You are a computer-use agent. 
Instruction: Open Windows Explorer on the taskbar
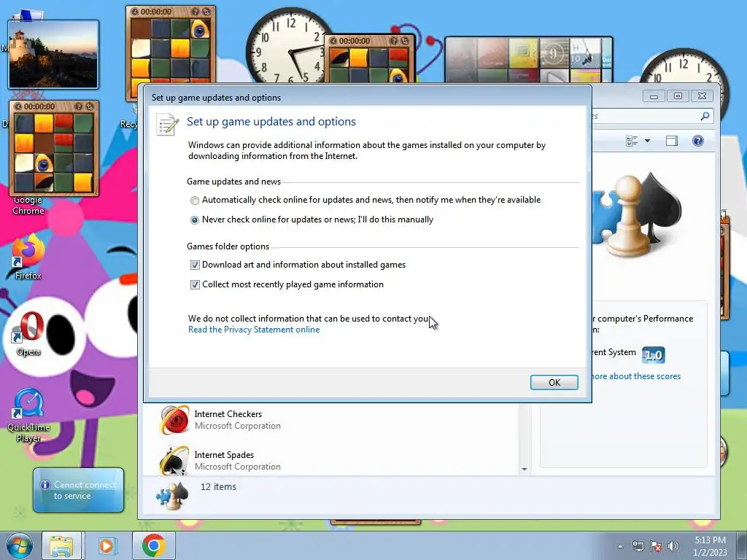pos(61,545)
